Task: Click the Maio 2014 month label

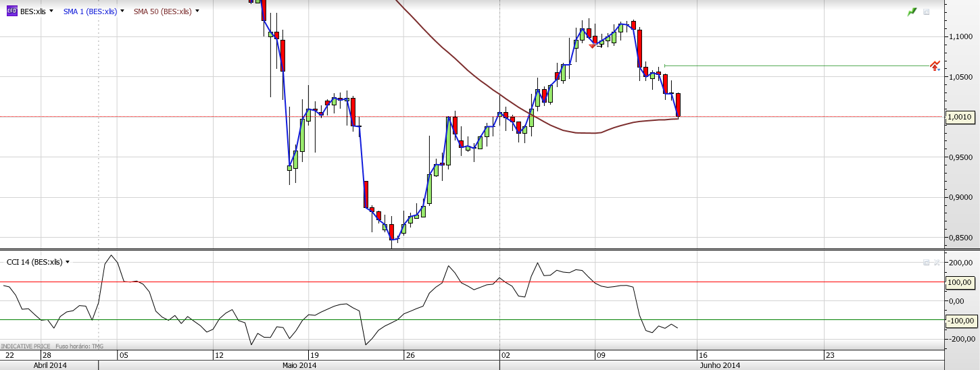Action: tap(299, 365)
